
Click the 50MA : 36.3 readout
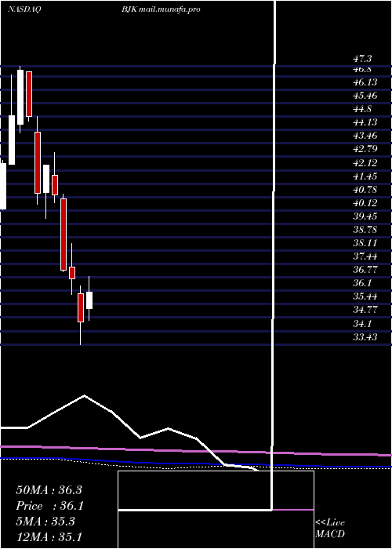(x=49, y=490)
